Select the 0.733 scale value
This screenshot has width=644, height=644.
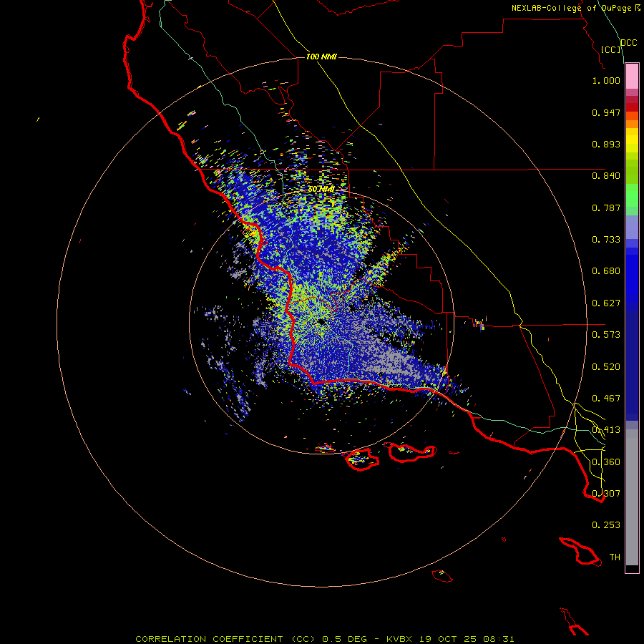tap(606, 240)
